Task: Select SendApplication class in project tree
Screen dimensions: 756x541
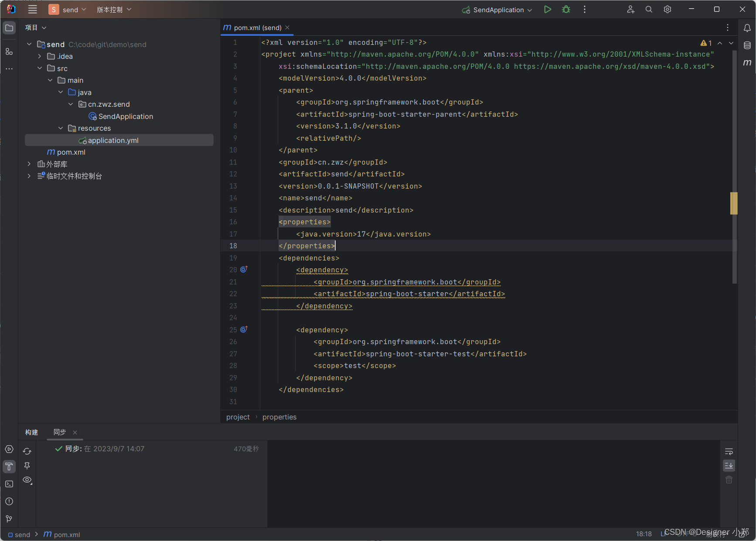Action: click(x=121, y=116)
